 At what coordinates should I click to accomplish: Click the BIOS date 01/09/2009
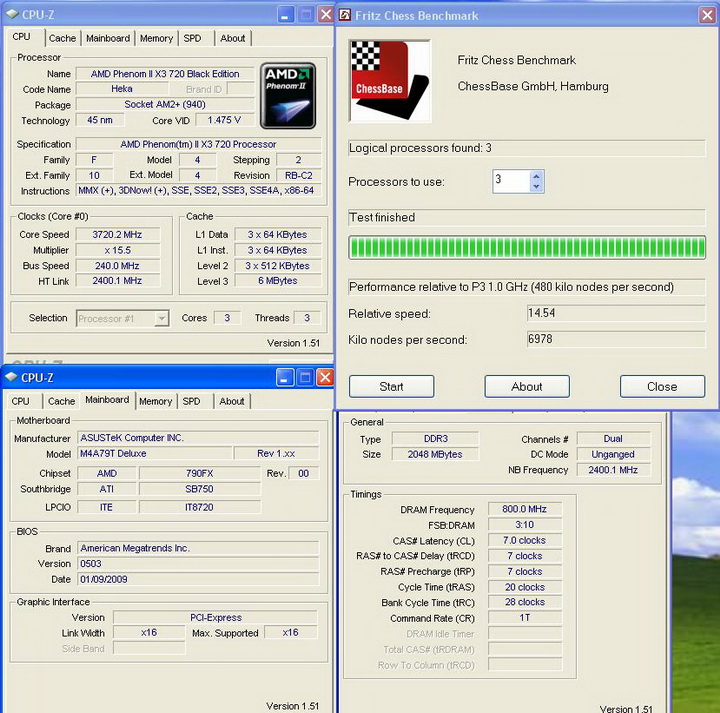(198, 579)
